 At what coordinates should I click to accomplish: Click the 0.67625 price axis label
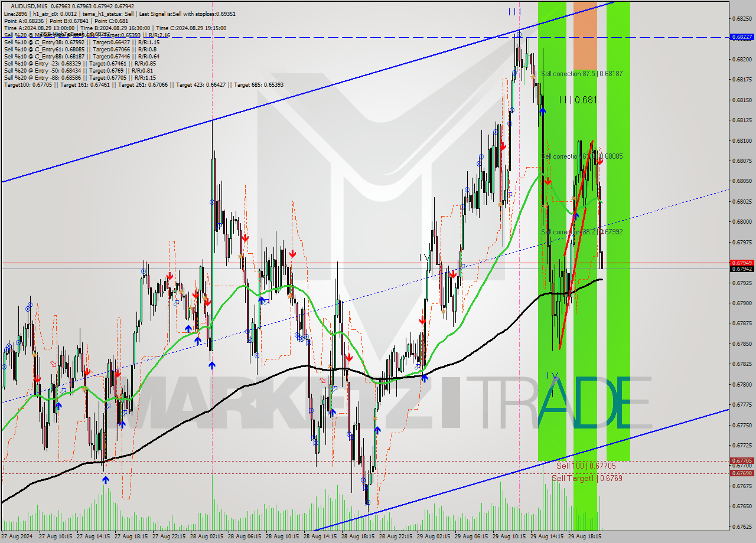(x=742, y=526)
